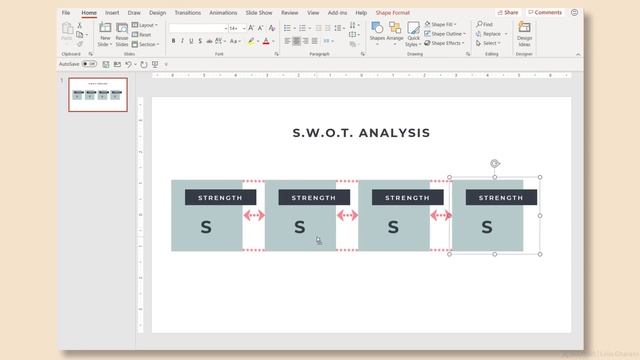
Task: Click the red font color button
Action: point(266,41)
